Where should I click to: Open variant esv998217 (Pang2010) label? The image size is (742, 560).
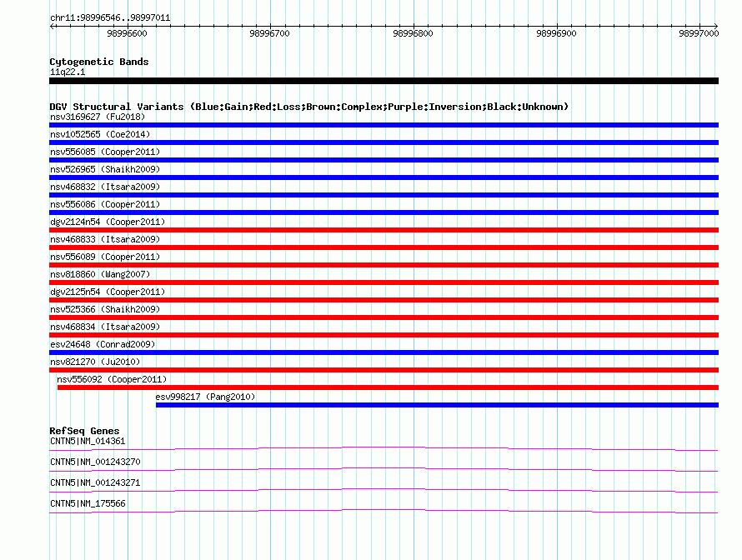tap(205, 397)
